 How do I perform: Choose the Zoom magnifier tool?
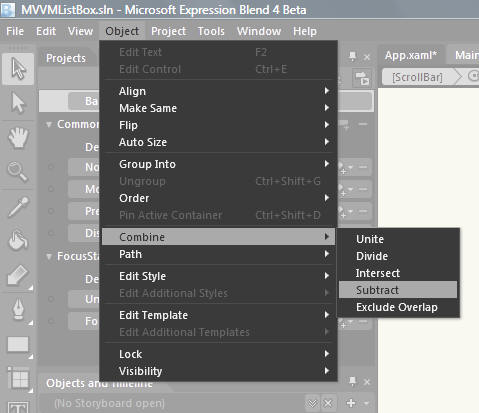pos(18,172)
